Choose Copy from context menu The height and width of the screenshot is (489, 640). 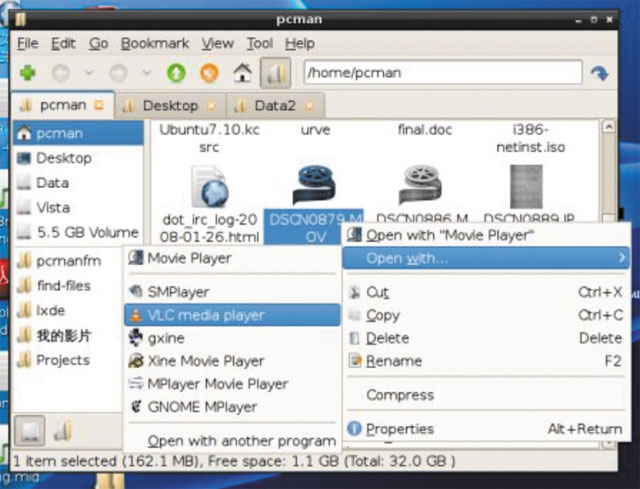pos(486,315)
